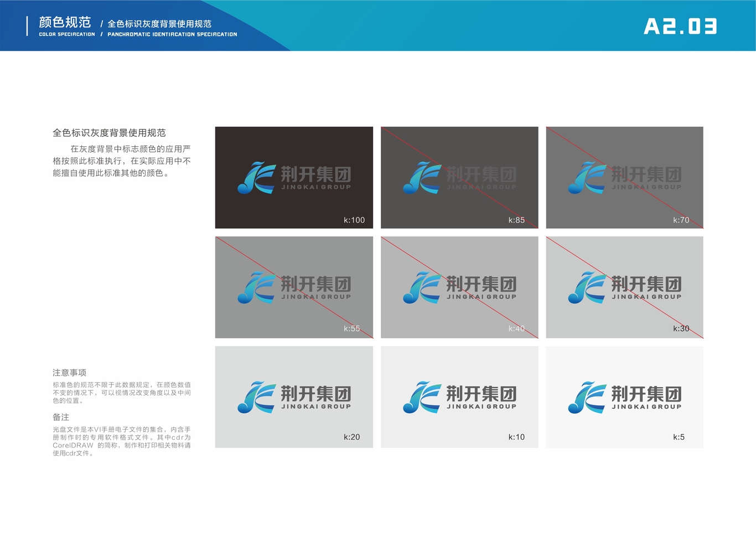This screenshot has height=535, width=756.
Task: Click the JK emblem in the k:5 panel
Action: 587,397
